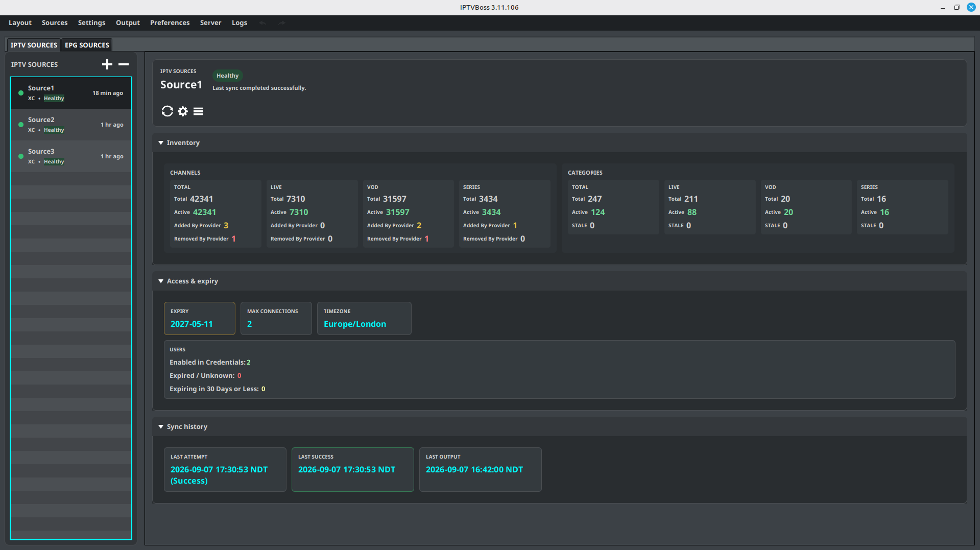Open the Sources menu
980x550 pixels.
[x=55, y=22]
